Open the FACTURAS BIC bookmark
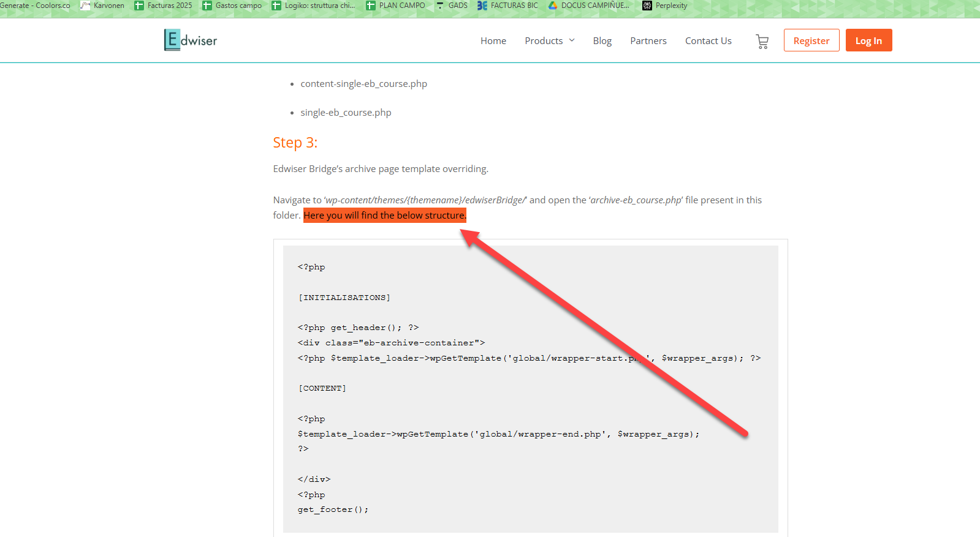Screen dimensions: 980x537 tap(507, 6)
